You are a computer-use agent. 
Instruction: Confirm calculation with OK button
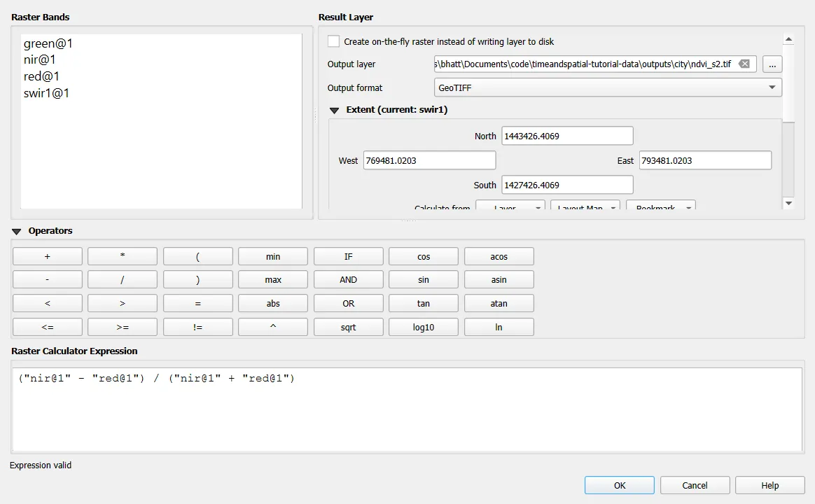pos(620,485)
